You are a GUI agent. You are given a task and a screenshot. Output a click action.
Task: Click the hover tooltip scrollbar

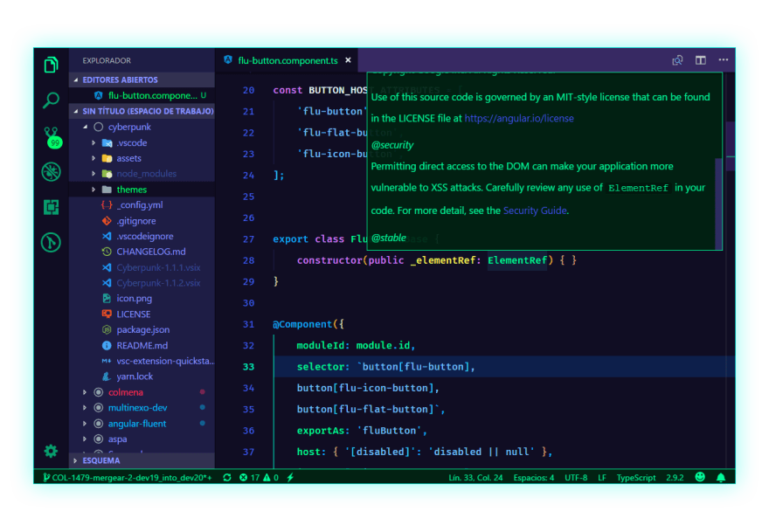(x=718, y=204)
